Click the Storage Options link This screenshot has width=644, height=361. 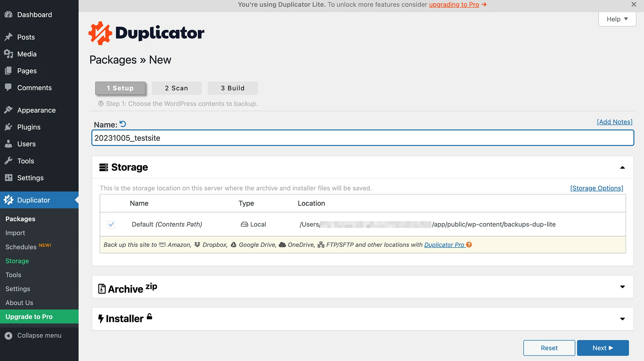(x=597, y=188)
